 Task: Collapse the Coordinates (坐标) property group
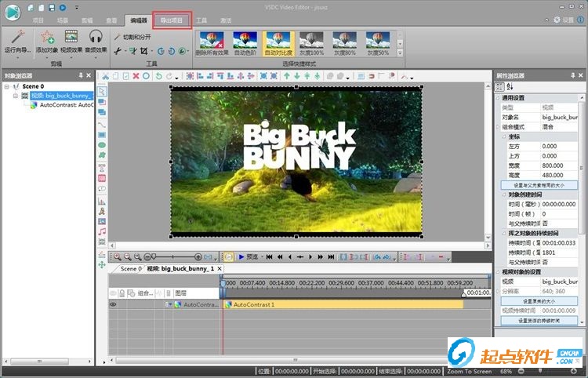pos(504,136)
